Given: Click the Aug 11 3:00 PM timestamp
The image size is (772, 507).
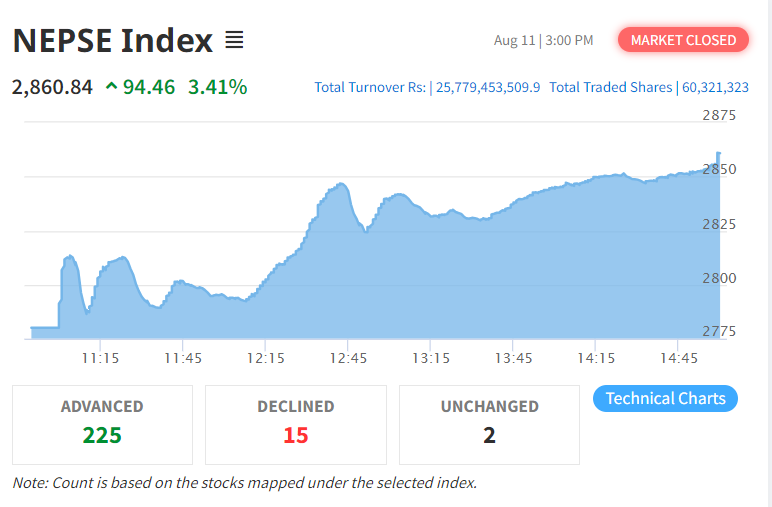Looking at the screenshot, I should 543,40.
